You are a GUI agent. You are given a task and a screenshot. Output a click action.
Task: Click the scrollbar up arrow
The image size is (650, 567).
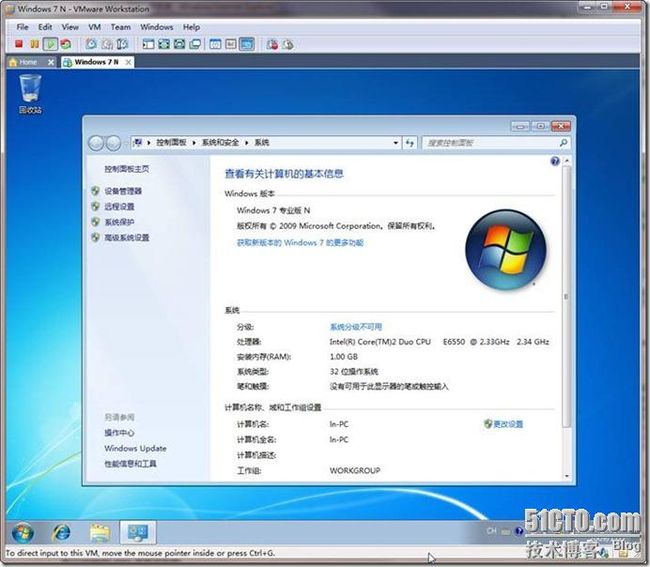[566, 160]
